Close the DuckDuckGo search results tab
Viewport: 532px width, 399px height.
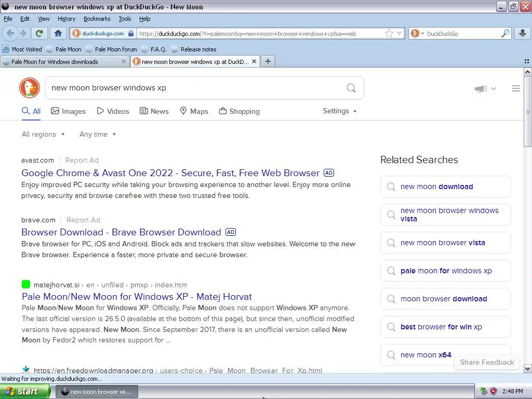pyautogui.click(x=254, y=61)
